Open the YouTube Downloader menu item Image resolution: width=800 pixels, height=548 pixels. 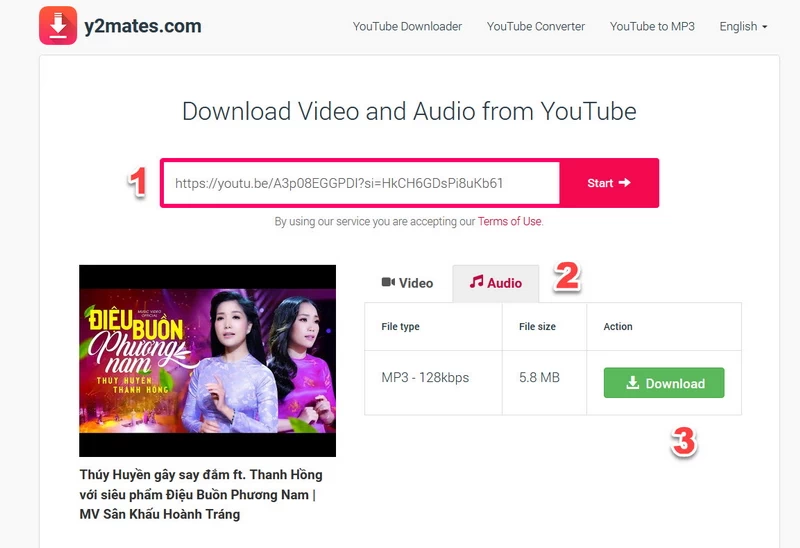(407, 27)
